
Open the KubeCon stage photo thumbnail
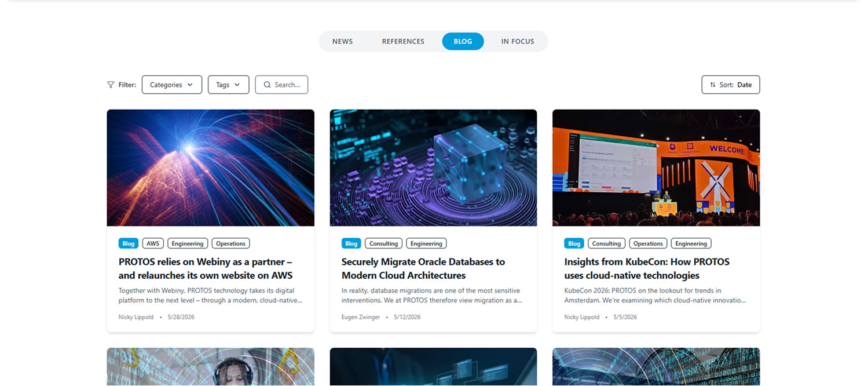click(656, 167)
